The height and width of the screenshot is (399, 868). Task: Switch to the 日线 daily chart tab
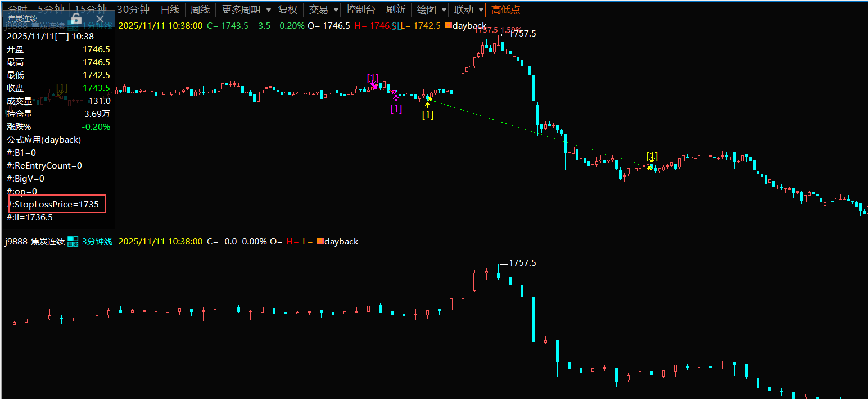(x=170, y=10)
